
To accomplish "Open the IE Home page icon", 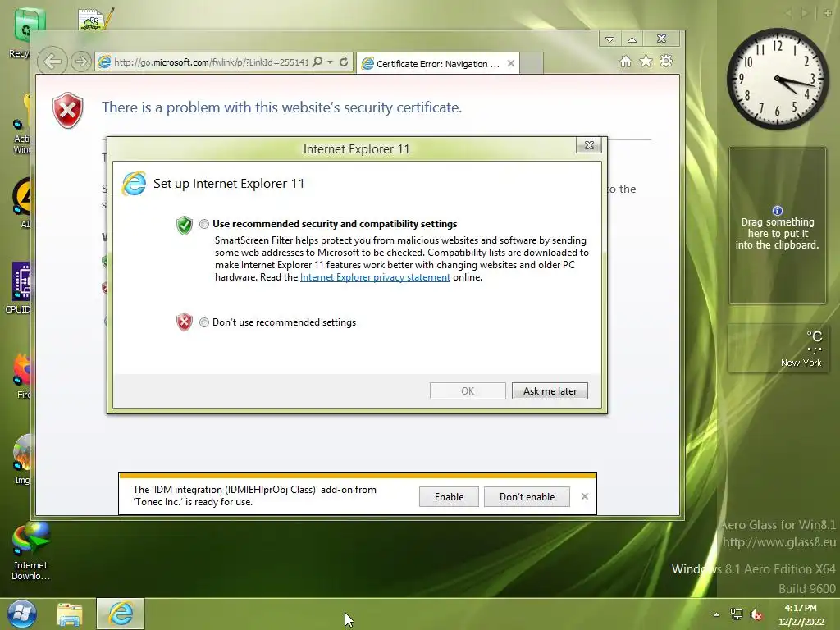I will (x=626, y=62).
